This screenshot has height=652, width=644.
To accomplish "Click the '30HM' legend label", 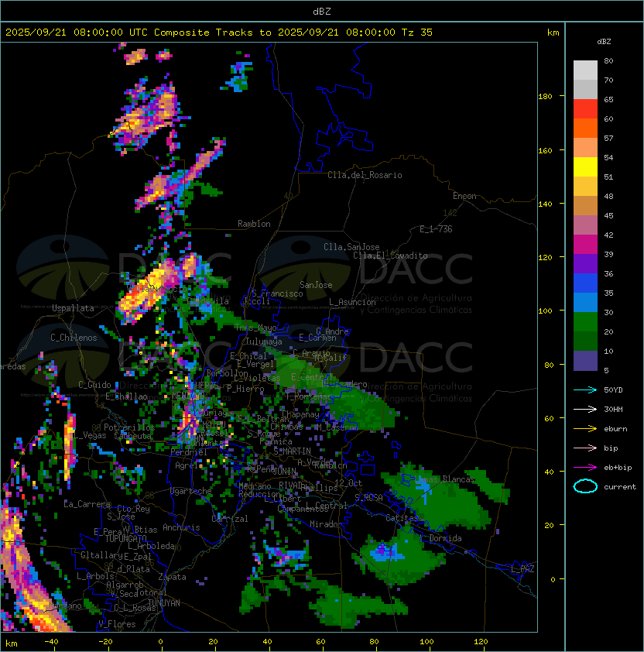I will tap(613, 409).
